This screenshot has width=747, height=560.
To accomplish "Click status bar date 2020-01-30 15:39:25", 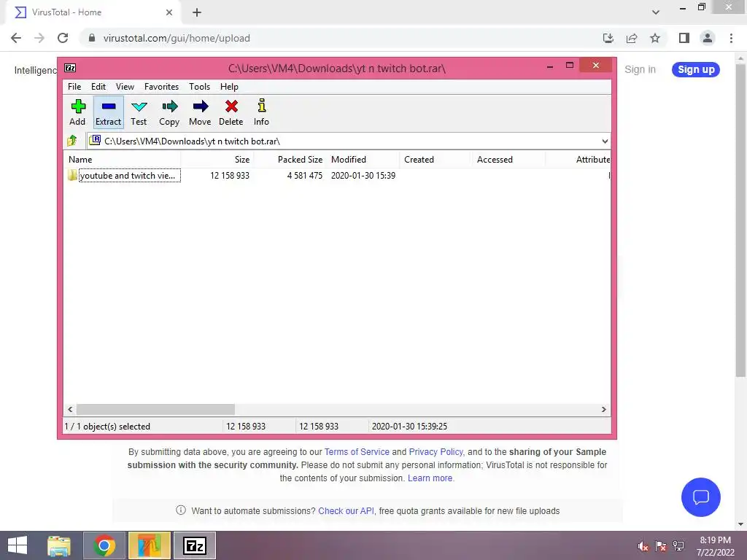I will (x=409, y=426).
